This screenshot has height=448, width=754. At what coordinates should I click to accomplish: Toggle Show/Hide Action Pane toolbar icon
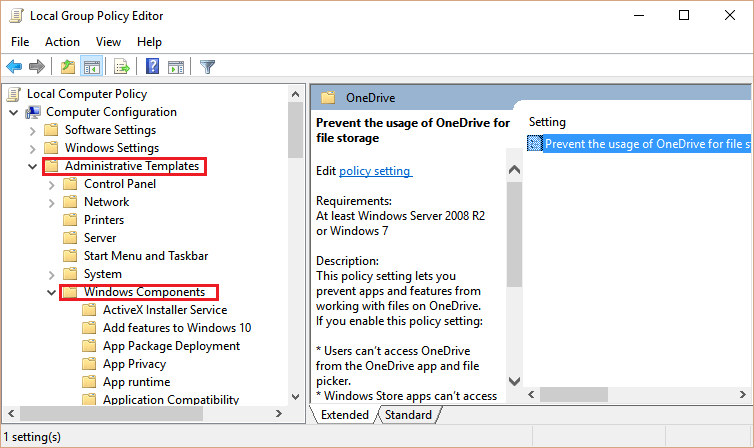(x=176, y=67)
